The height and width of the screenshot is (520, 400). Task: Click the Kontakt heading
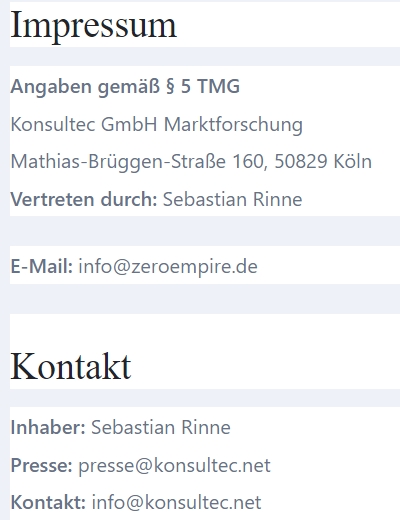71,367
